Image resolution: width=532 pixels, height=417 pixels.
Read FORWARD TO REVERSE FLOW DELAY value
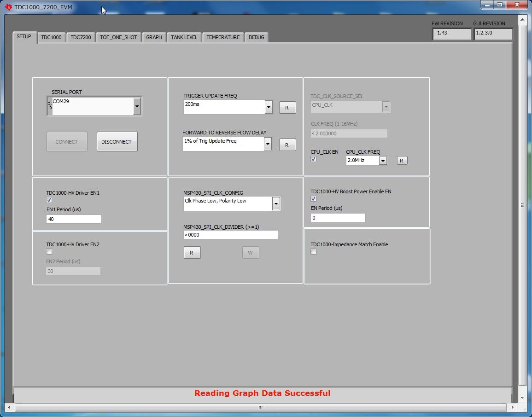click(287, 145)
